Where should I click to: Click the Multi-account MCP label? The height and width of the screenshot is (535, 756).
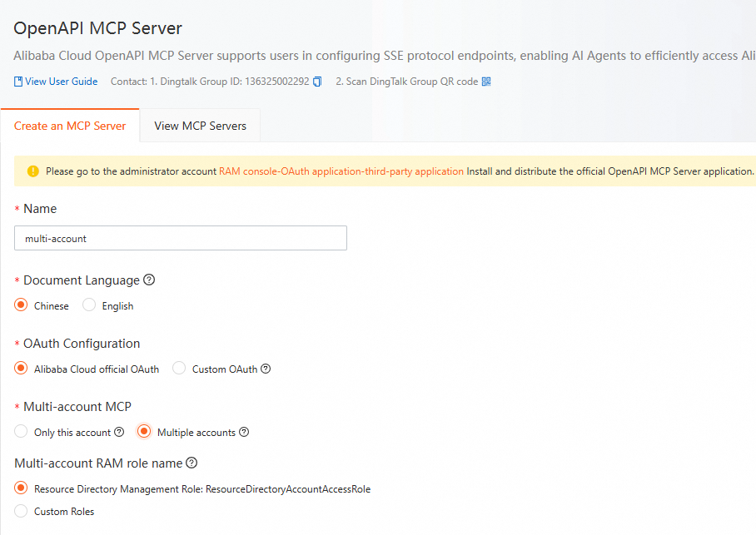click(x=77, y=406)
